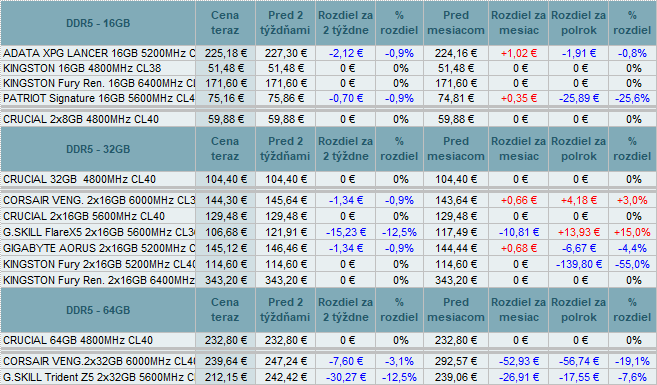This screenshot has width=657, height=385.
Task: Select KINGSTON 16GB 4800MHz CL38 product cell
Action: [x=98, y=68]
